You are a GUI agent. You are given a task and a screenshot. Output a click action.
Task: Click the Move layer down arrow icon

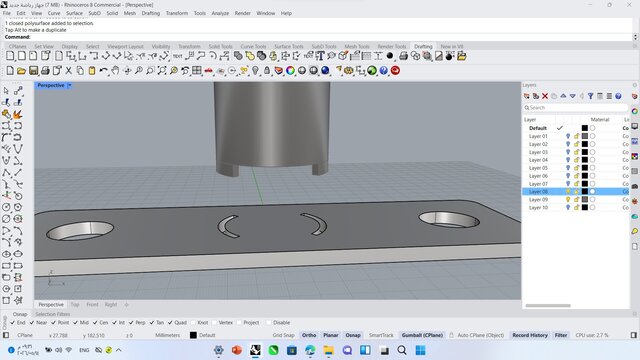573,96
